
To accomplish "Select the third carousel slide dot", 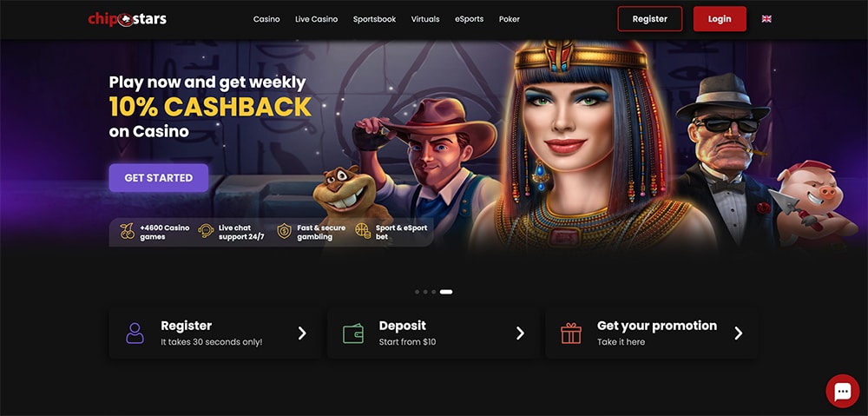I will click(433, 292).
